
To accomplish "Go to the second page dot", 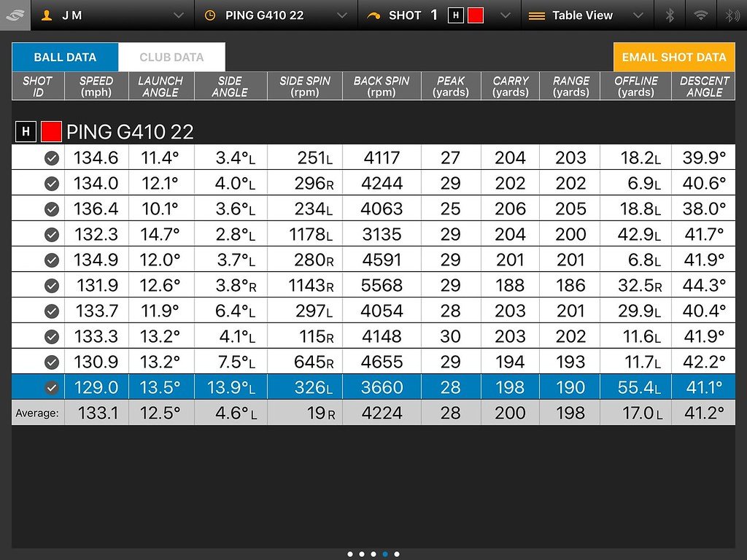I will click(362, 554).
